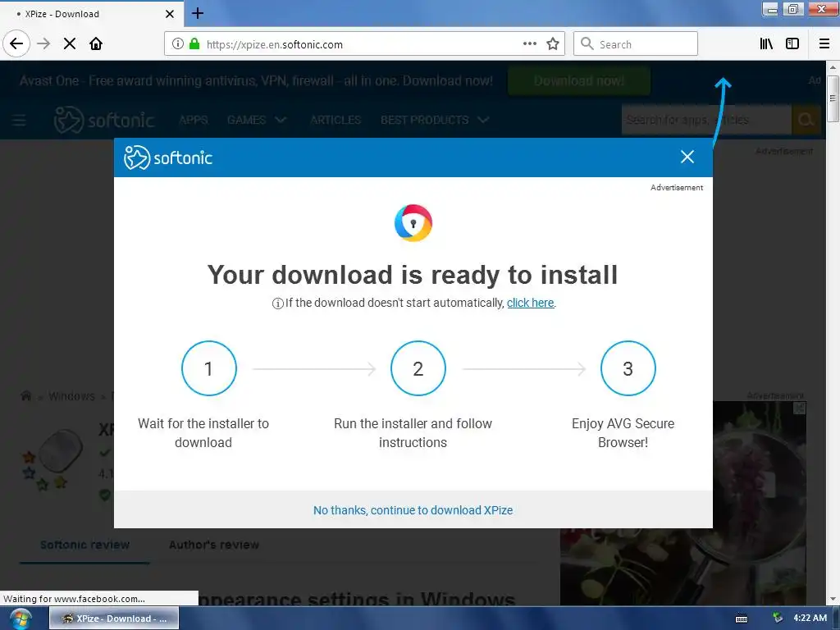This screenshot has width=840, height=630.
Task: Bookmark this page with the star
Action: 553,44
